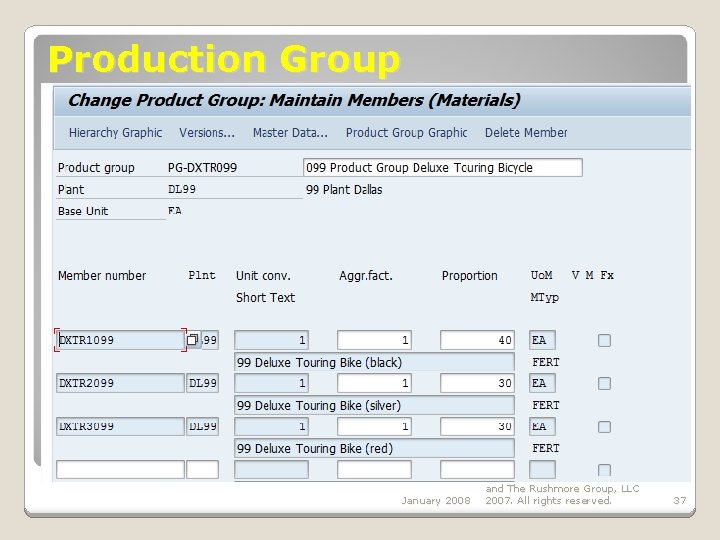
Task: Click the DXTR2099 member number field
Action: [120, 383]
